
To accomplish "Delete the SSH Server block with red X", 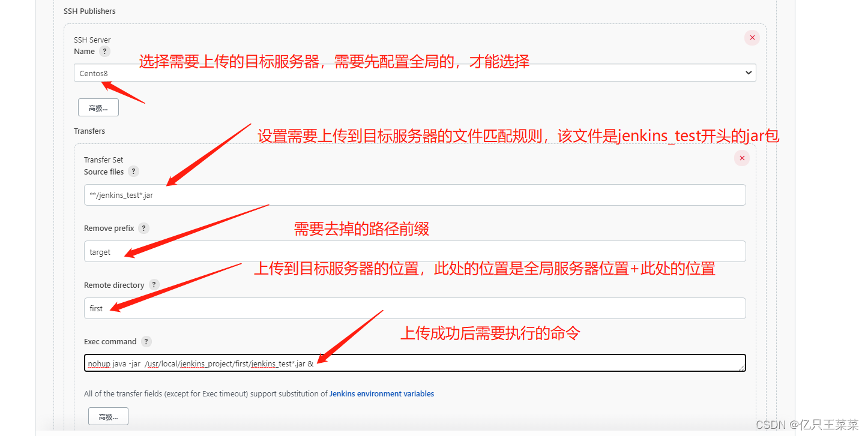I will 752,38.
